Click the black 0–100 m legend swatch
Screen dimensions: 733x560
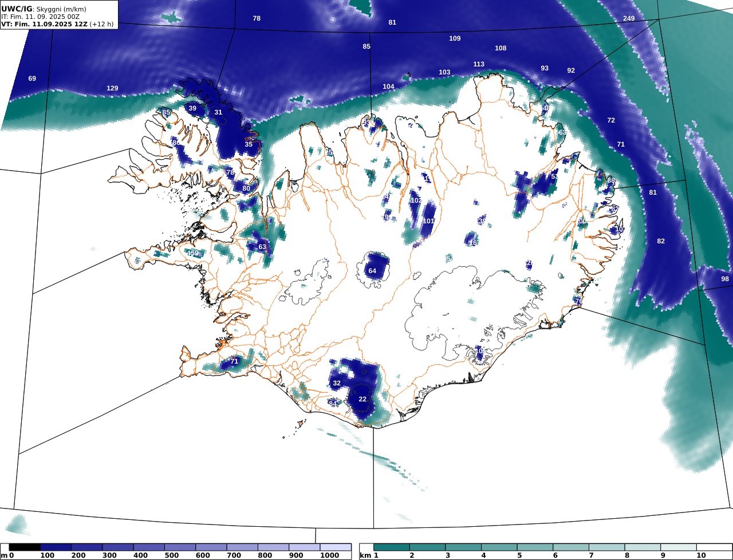coord(25,547)
